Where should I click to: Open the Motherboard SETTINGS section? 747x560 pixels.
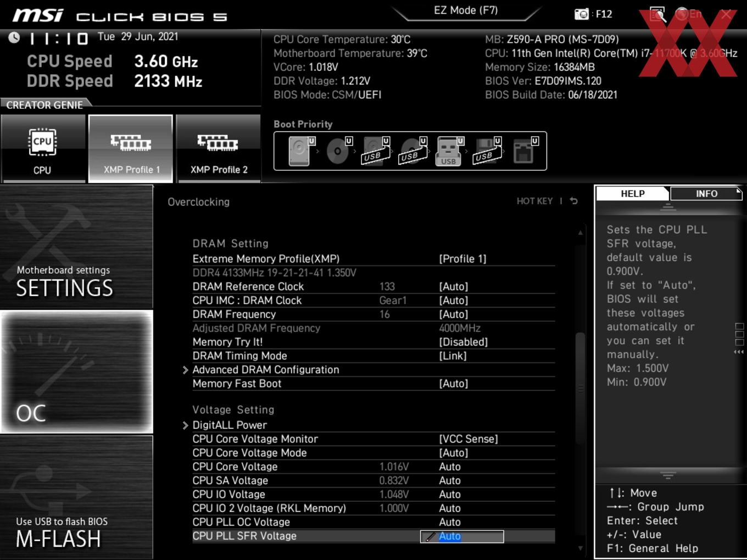(76, 247)
